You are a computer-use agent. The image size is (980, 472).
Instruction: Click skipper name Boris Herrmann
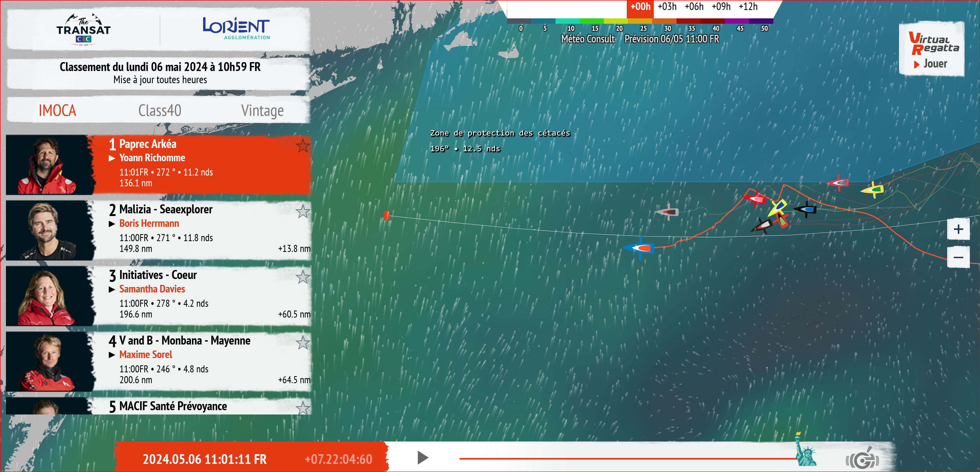[149, 224]
